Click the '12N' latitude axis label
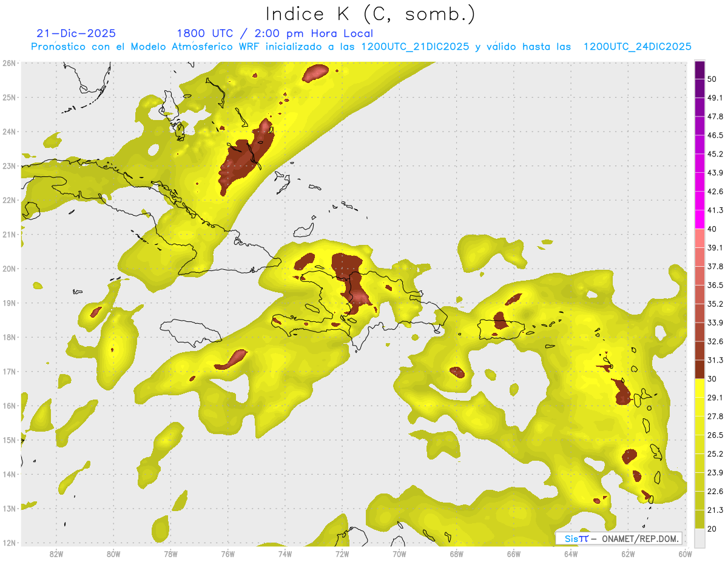The image size is (728, 562). (x=9, y=543)
